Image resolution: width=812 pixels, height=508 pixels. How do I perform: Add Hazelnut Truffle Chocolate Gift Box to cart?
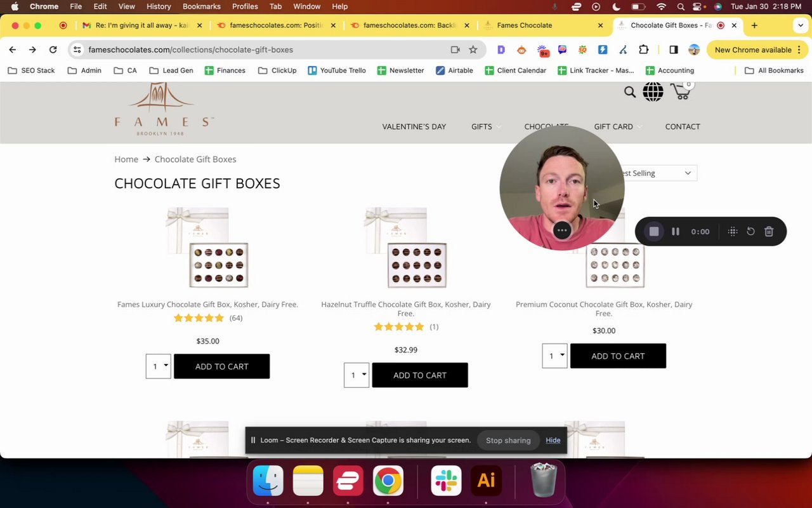(420, 375)
